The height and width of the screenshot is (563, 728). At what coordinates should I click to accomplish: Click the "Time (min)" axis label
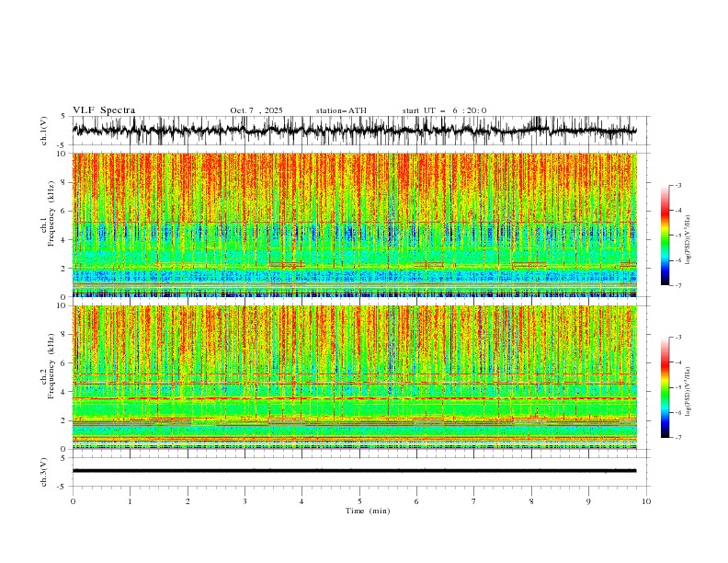[368, 511]
